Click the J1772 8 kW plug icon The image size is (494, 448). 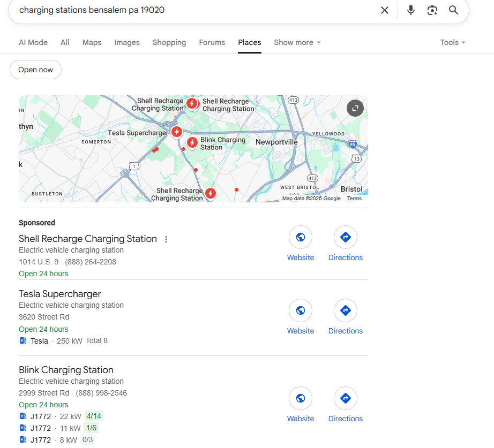point(23,439)
